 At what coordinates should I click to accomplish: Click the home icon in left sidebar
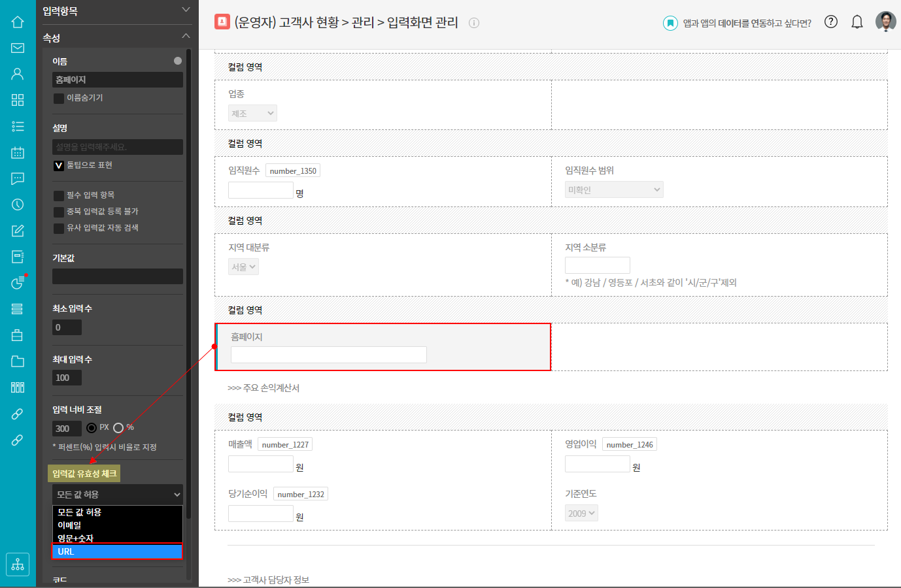click(18, 22)
